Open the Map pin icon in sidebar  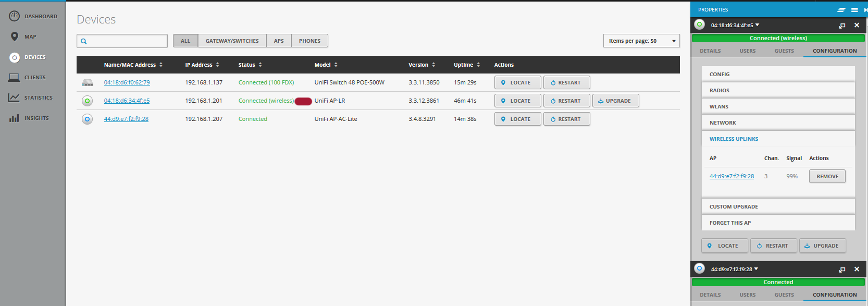tap(15, 36)
